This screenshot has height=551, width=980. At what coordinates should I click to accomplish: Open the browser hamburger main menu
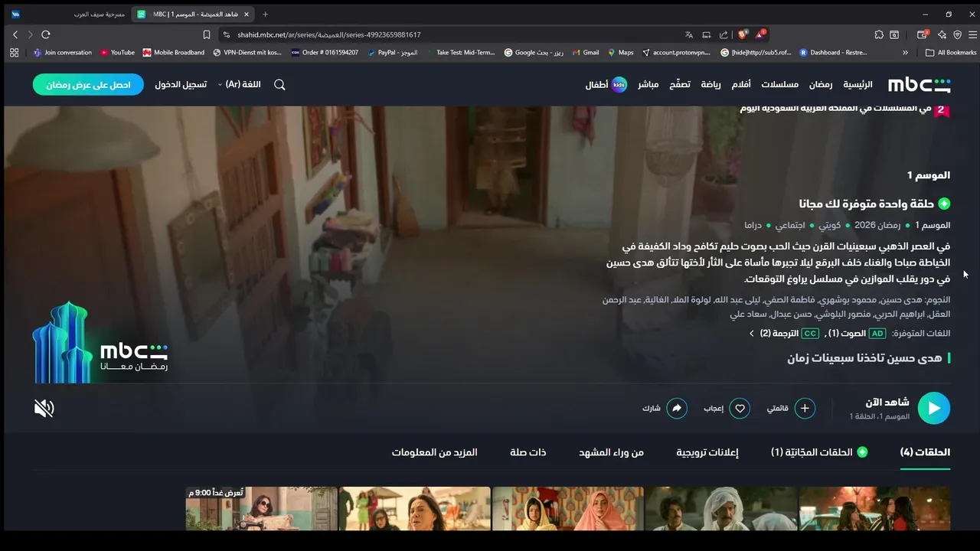[x=972, y=34]
